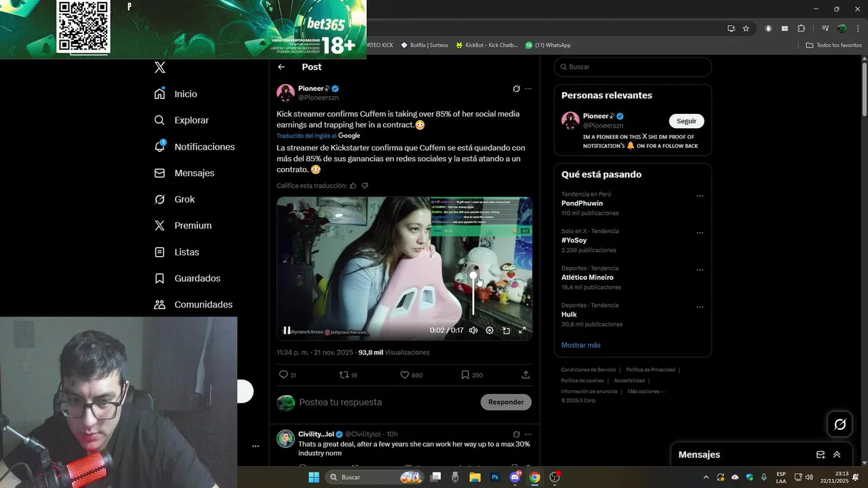Open Pioneer's profile avatar on the post

[285, 93]
